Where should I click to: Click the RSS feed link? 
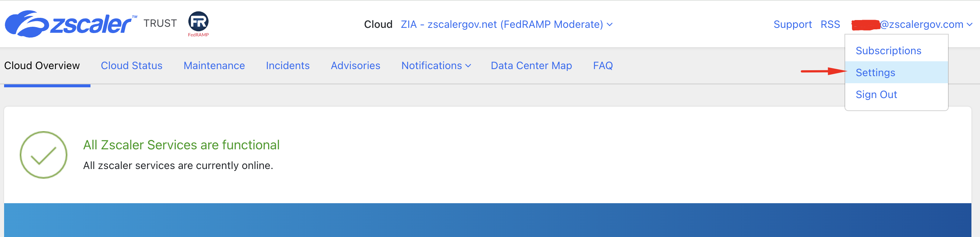pyautogui.click(x=830, y=24)
